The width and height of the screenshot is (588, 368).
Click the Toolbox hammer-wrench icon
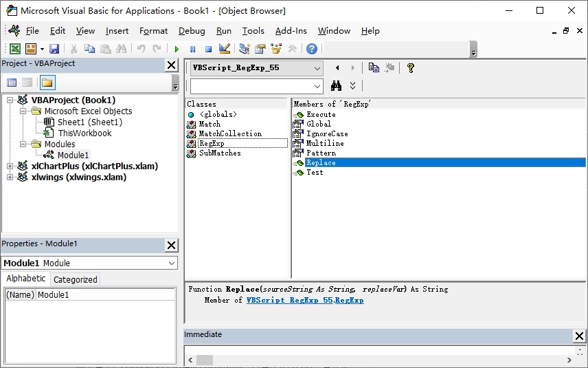(x=292, y=49)
